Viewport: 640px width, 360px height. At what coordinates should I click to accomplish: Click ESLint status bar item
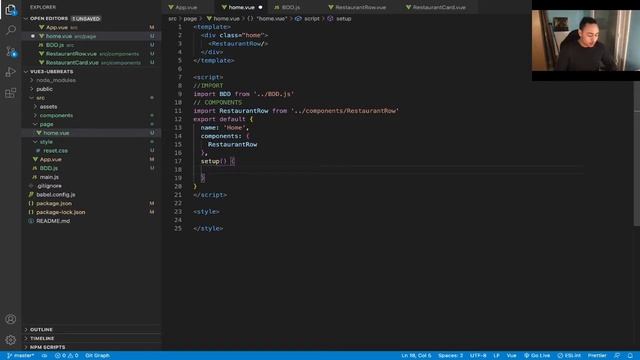click(x=569, y=356)
